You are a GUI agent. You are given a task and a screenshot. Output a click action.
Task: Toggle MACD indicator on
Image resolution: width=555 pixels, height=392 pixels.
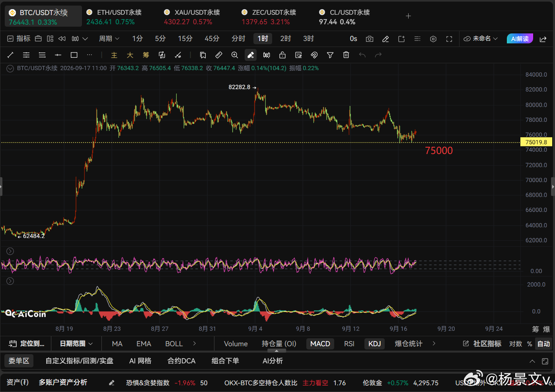[320, 344]
